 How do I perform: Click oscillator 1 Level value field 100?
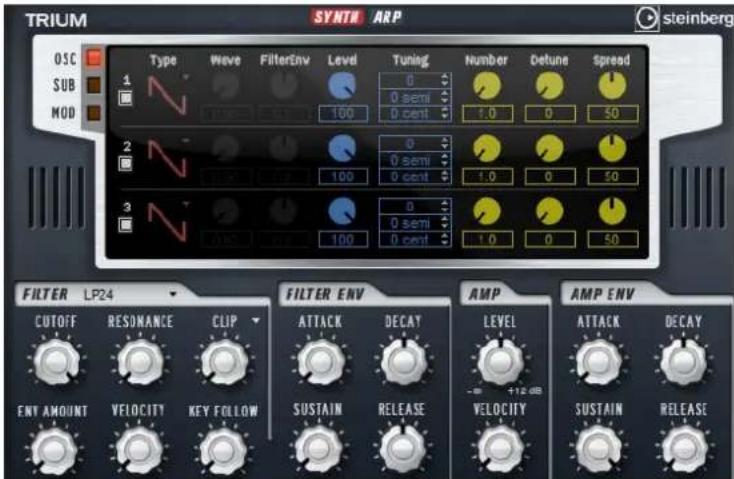[343, 114]
